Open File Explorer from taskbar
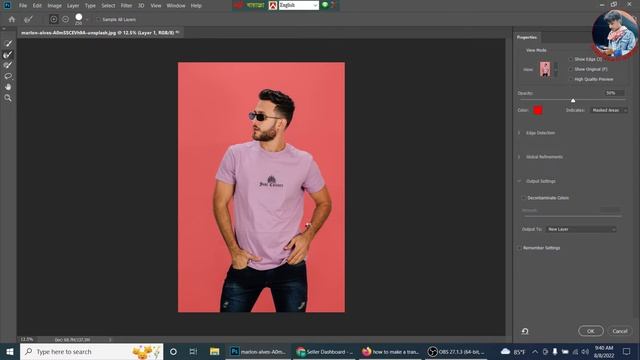The image size is (640, 360). coord(214,351)
